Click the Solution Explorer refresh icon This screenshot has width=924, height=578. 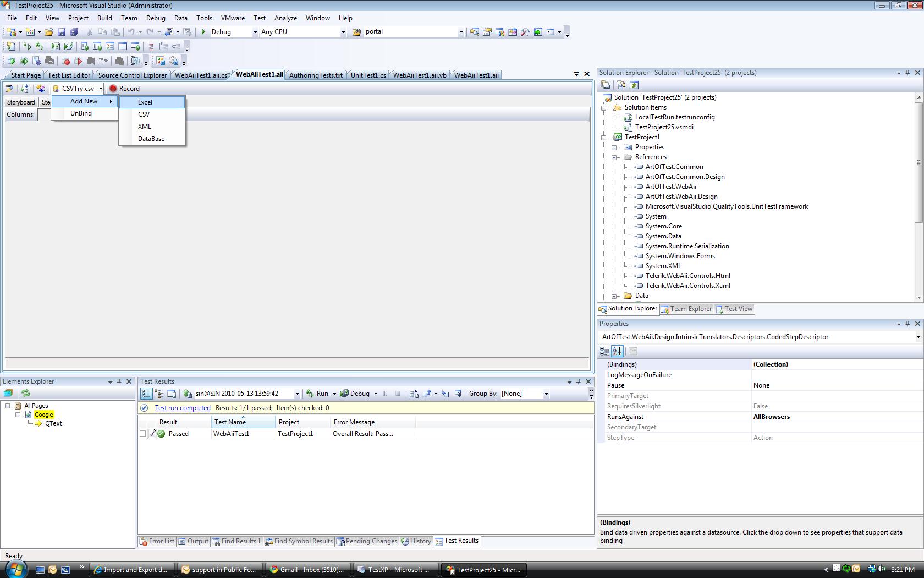[x=634, y=85]
